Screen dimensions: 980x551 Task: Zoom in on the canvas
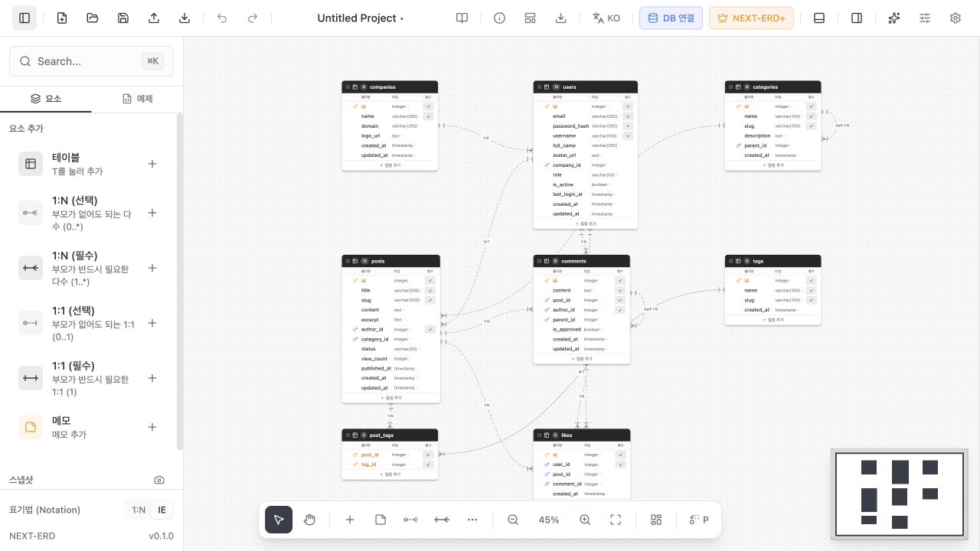(585, 520)
